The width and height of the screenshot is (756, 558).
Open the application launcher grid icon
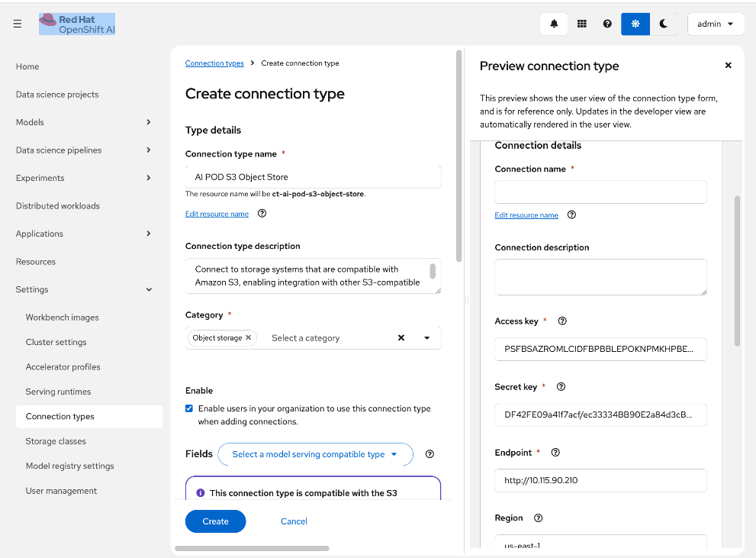[581, 24]
